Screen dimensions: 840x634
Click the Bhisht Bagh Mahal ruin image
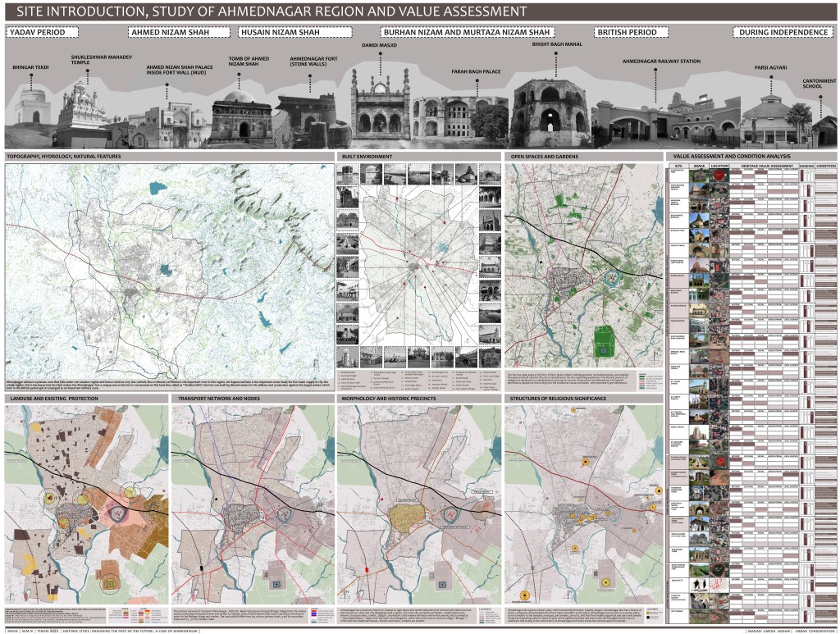click(x=550, y=107)
